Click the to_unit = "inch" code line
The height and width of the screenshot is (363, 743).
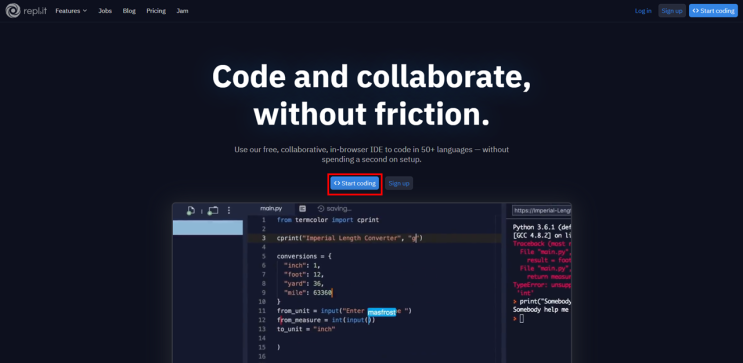(306, 329)
